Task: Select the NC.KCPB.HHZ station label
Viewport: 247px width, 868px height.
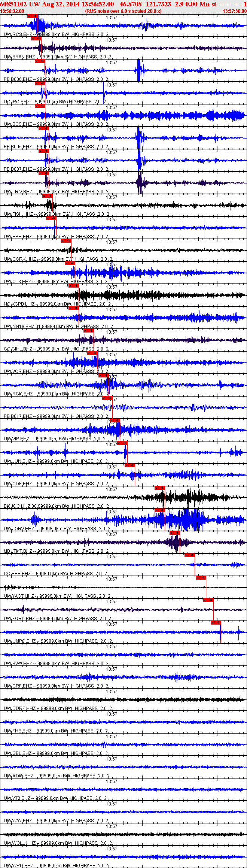Action: tap(19, 304)
